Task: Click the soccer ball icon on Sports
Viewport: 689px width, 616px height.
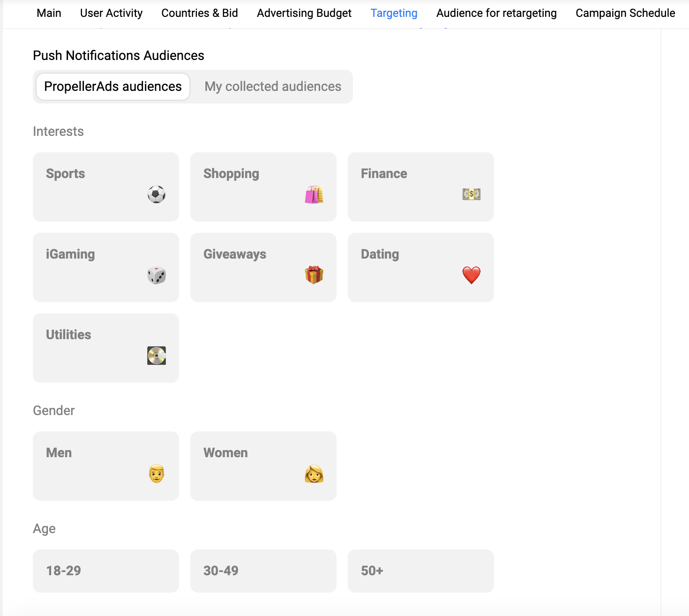Action: 157,194
